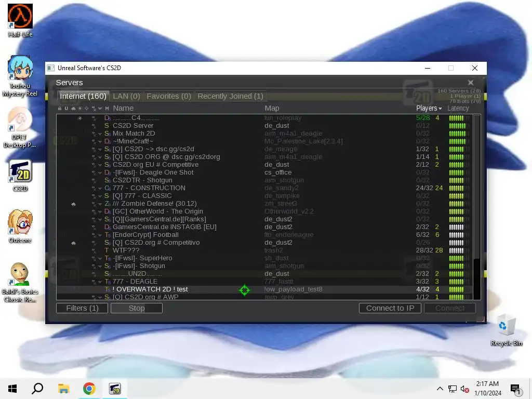Click the sun column header icon
532x399 pixels.
click(x=80, y=108)
